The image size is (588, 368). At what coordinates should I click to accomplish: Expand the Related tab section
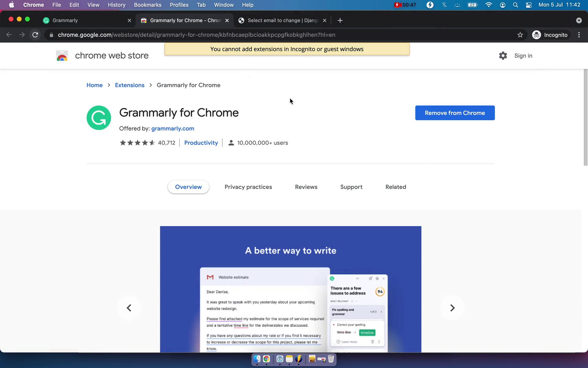coord(395,187)
